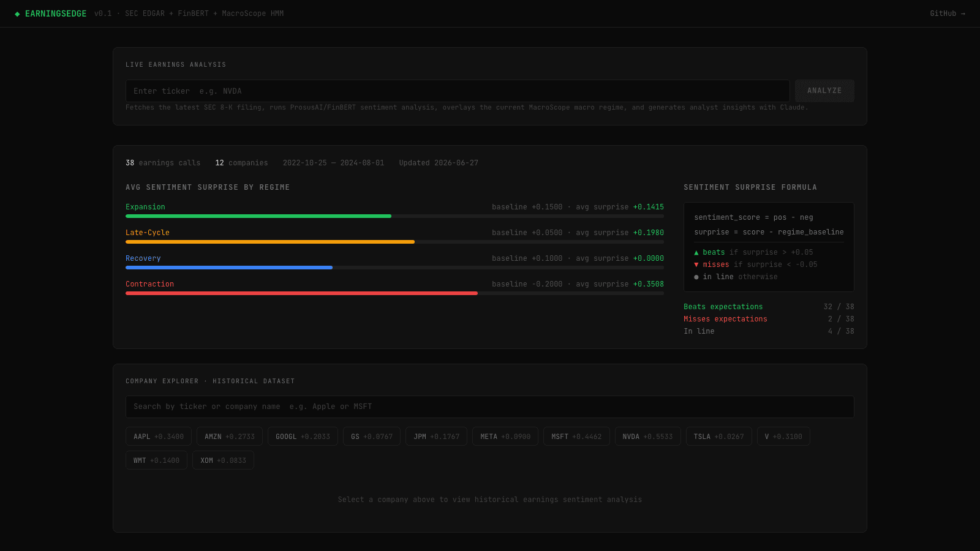This screenshot has height=551, width=980.
Task: Click the Expansion regime label
Action: pos(145,207)
